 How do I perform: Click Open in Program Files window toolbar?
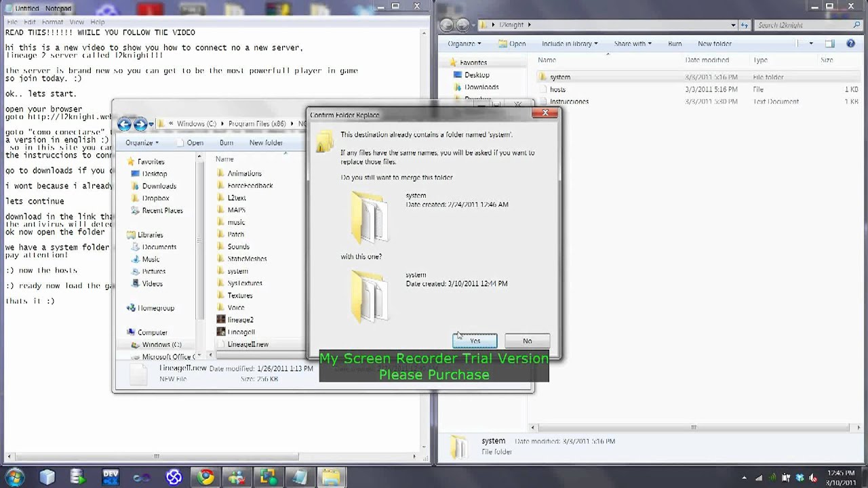point(190,143)
